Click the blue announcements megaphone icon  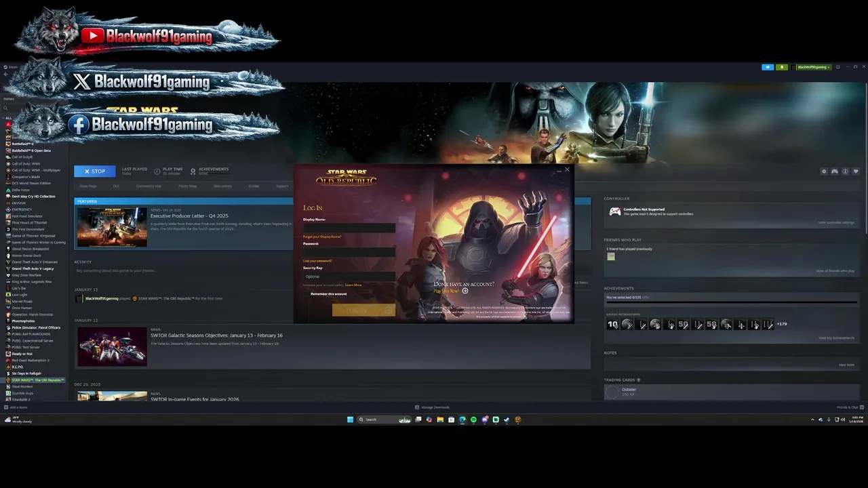(768, 67)
